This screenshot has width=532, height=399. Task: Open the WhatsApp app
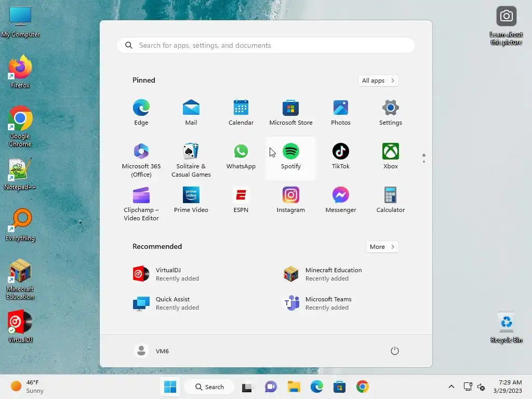(x=241, y=156)
